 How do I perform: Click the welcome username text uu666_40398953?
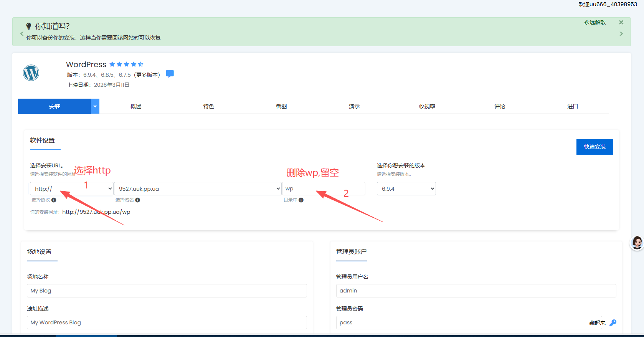(613, 4)
